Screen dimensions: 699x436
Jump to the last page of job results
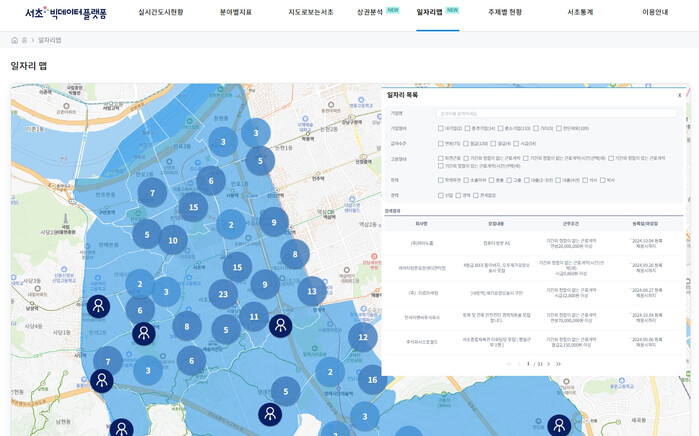pos(558,364)
